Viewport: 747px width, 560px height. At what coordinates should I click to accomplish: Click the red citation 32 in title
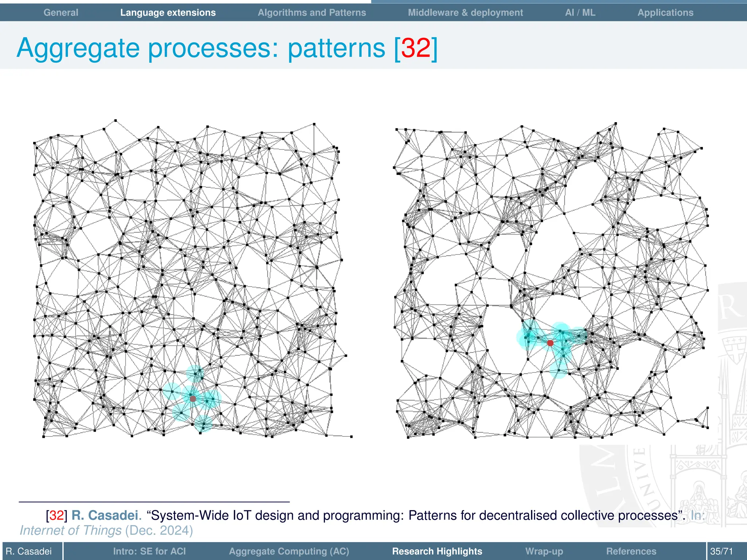[416, 48]
